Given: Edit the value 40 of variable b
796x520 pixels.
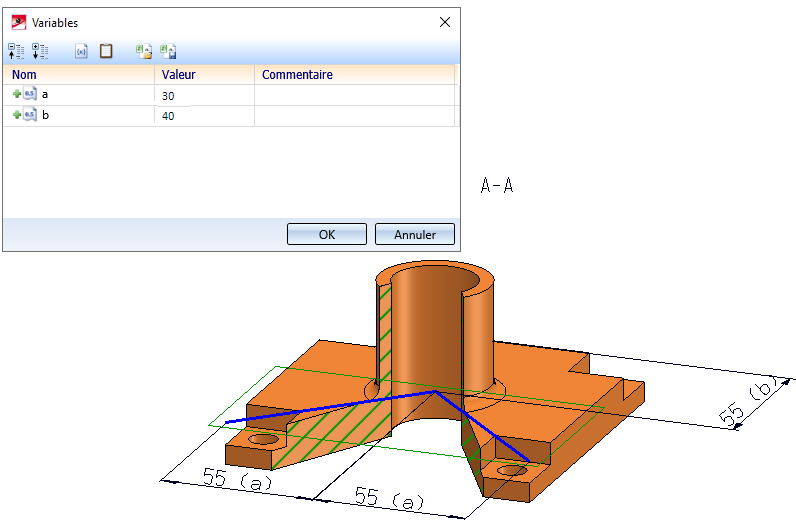Looking at the screenshot, I should click(204, 117).
